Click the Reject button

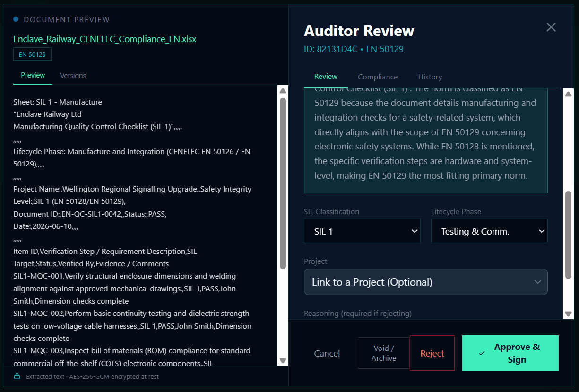coord(432,353)
